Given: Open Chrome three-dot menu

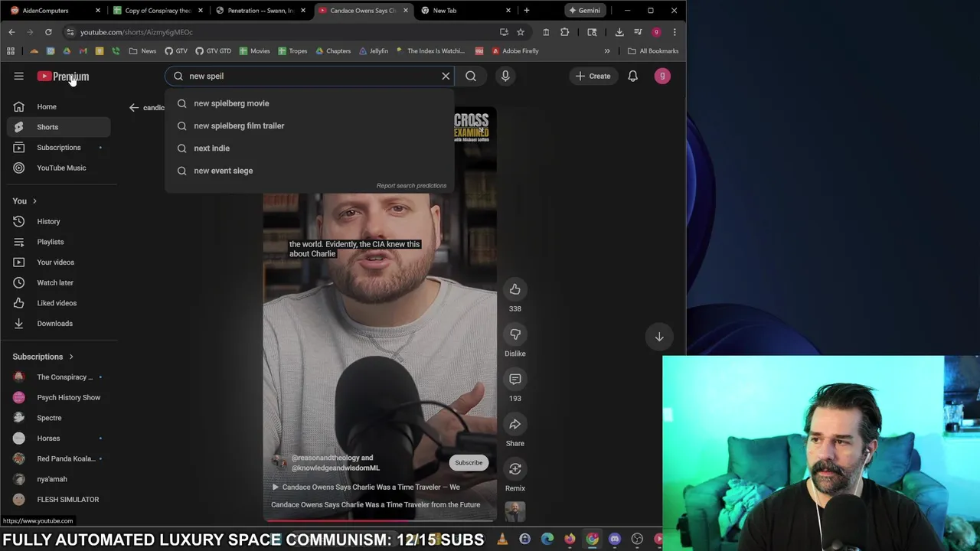Looking at the screenshot, I should [x=675, y=32].
